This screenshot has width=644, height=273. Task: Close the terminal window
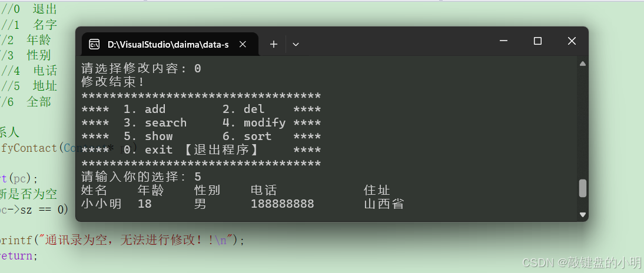[572, 41]
